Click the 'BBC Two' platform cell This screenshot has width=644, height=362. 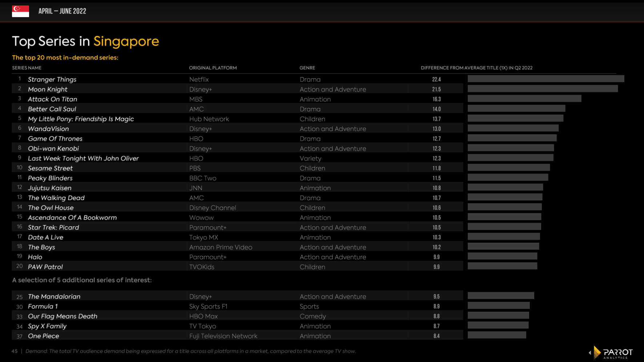pos(203,178)
